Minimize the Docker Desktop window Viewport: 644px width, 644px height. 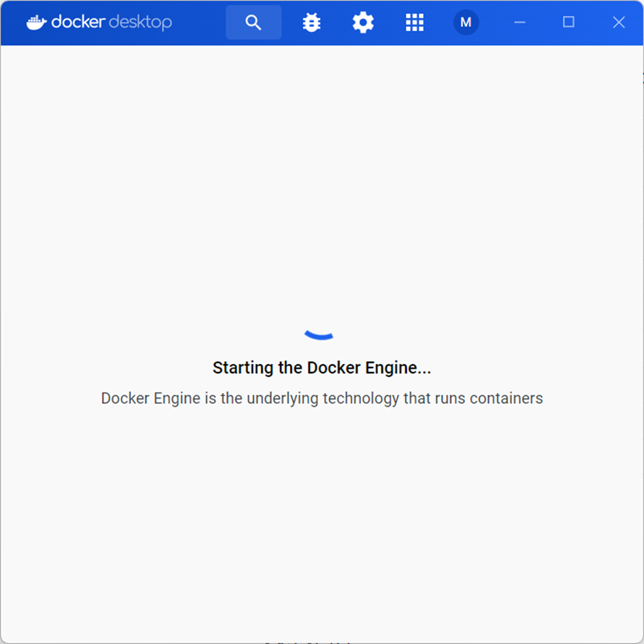click(x=520, y=22)
